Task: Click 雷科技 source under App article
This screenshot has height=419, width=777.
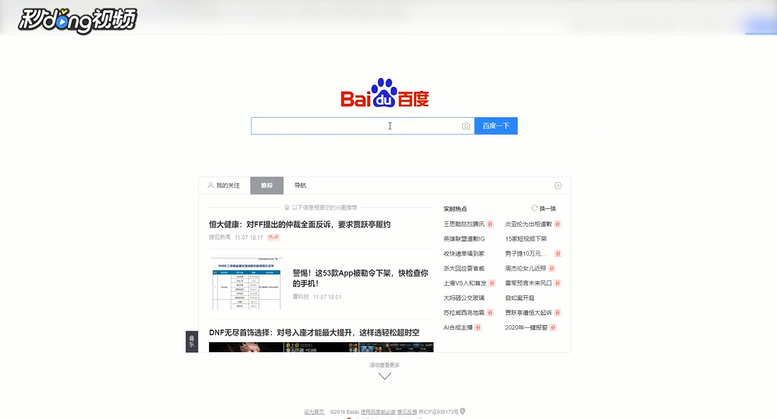Action: (300, 297)
